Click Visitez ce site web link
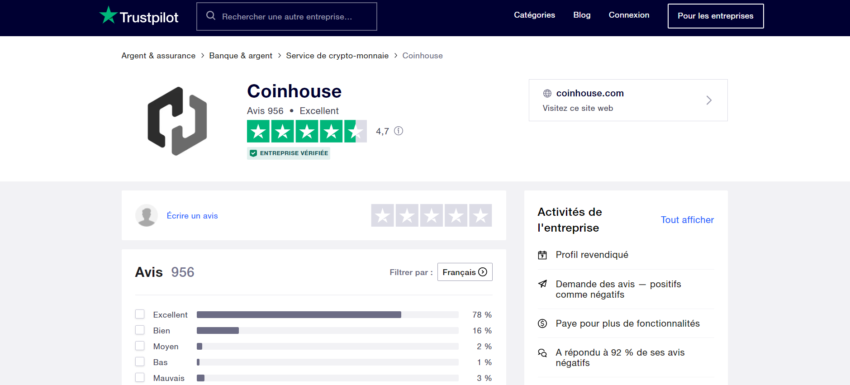The height and width of the screenshot is (385, 850). (x=578, y=108)
